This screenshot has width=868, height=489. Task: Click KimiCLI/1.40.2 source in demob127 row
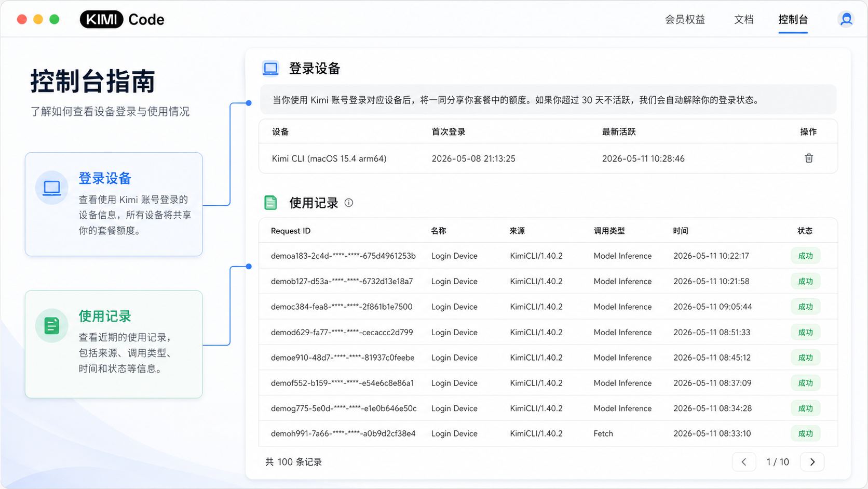tap(536, 281)
